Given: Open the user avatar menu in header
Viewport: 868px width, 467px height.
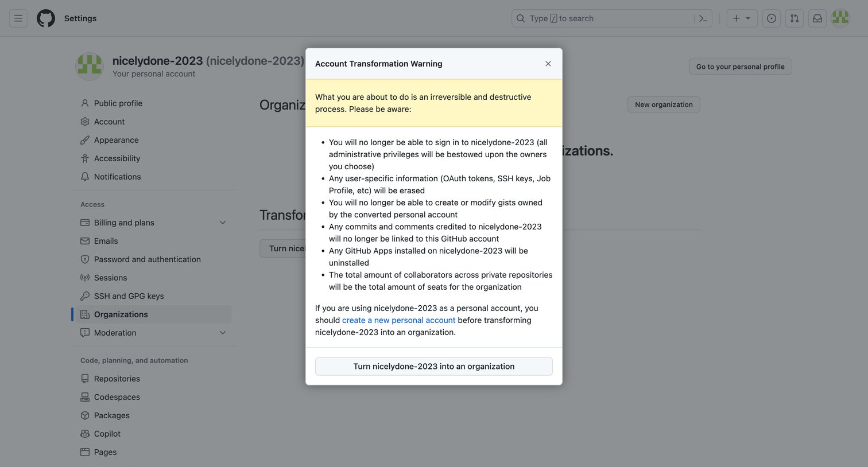Looking at the screenshot, I should (840, 18).
